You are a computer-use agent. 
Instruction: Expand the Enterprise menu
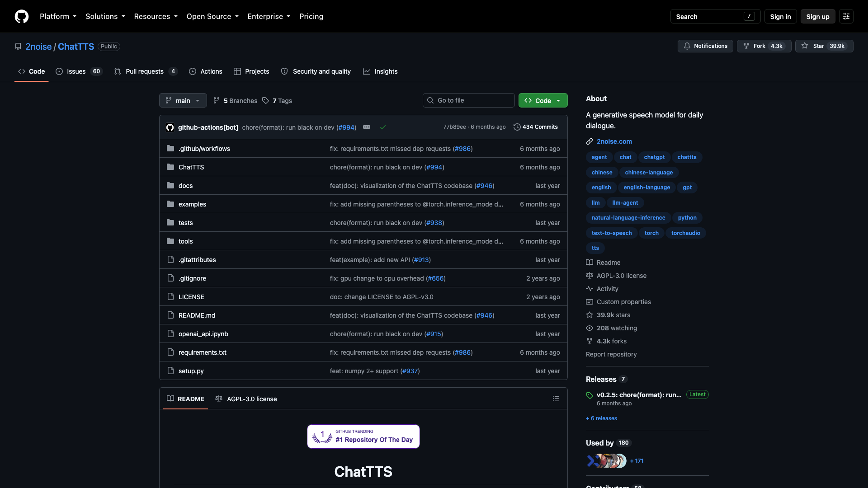(x=269, y=16)
